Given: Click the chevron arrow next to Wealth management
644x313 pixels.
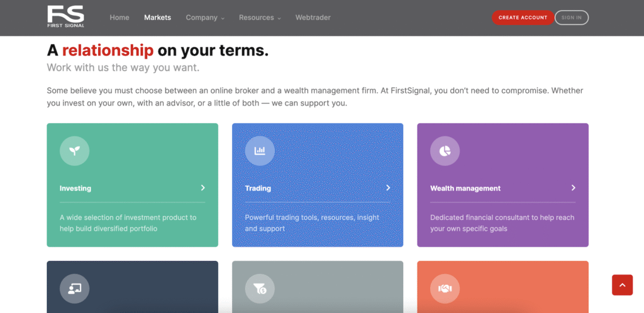Looking at the screenshot, I should [573, 188].
